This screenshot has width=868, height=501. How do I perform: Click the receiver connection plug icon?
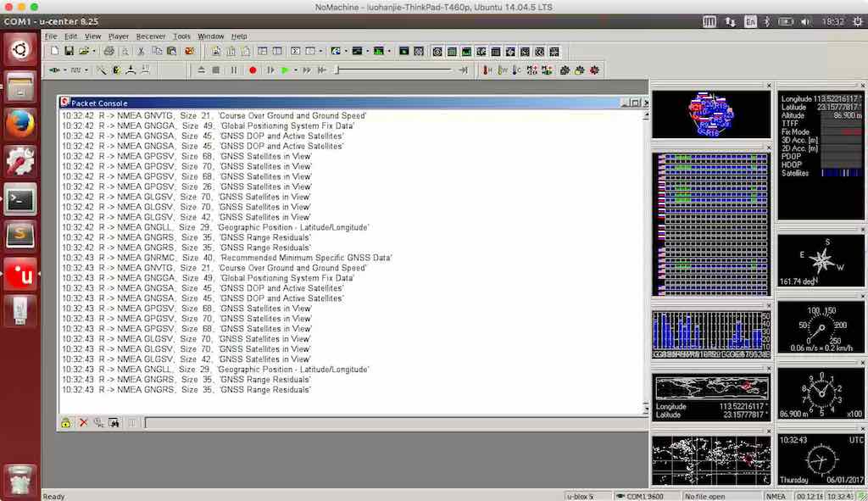54,70
